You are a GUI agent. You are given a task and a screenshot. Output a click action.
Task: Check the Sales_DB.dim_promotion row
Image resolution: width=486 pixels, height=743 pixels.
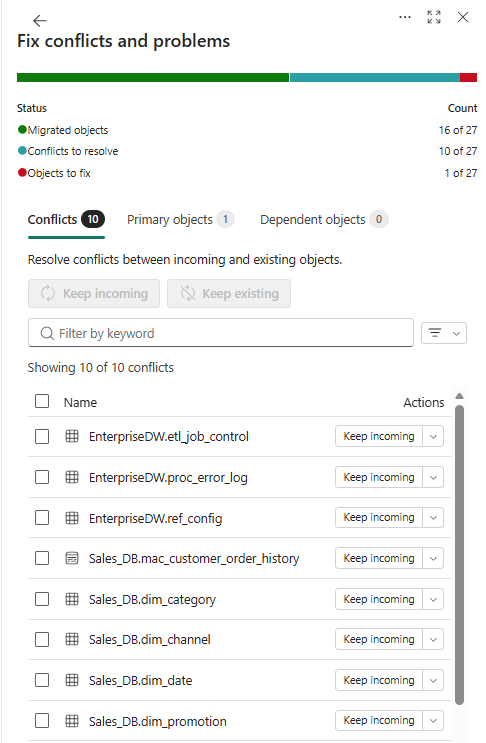click(42, 721)
